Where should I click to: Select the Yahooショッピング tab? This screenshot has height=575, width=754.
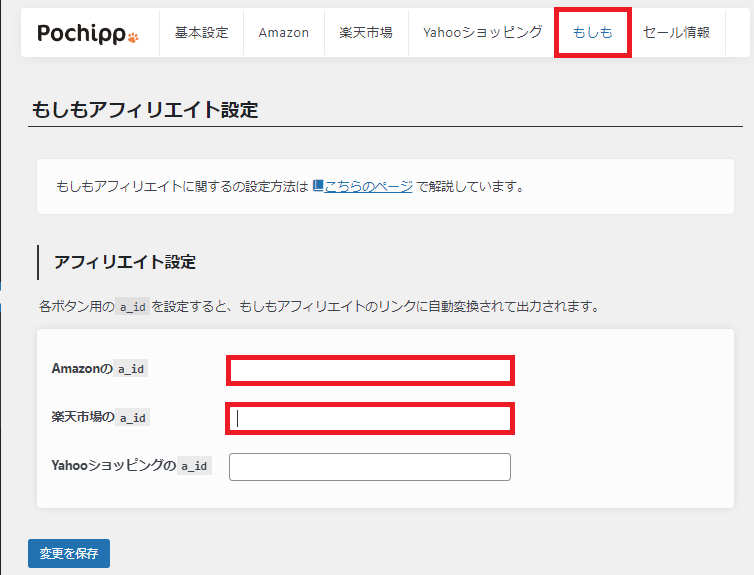click(482, 33)
